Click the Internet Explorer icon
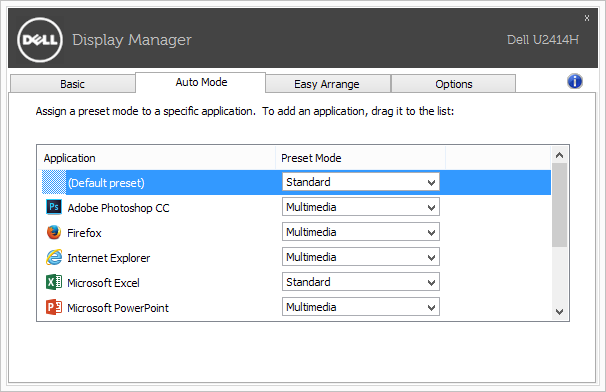The height and width of the screenshot is (392, 606). (x=54, y=257)
